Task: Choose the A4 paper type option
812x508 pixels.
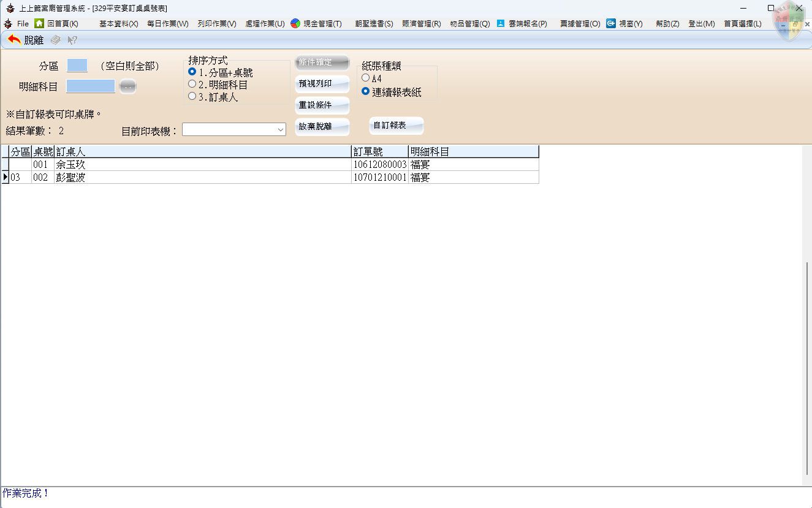Action: tap(366, 78)
